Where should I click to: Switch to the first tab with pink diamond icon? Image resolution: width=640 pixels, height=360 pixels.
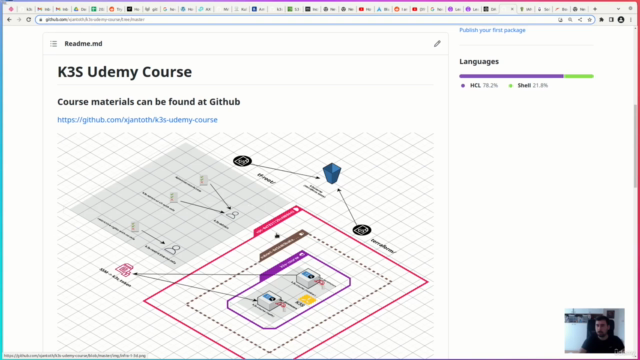point(11,9)
